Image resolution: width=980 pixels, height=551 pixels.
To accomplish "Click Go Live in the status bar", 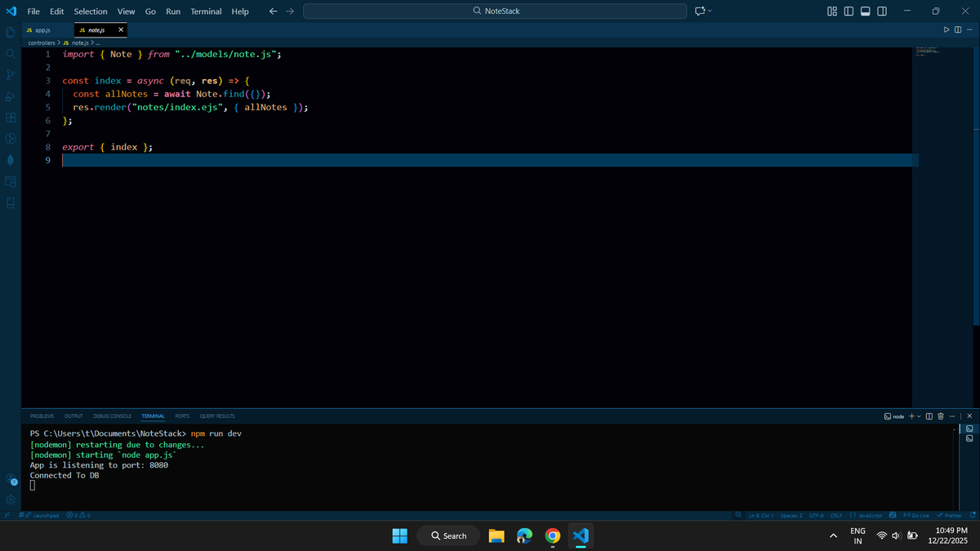I will 916,515.
